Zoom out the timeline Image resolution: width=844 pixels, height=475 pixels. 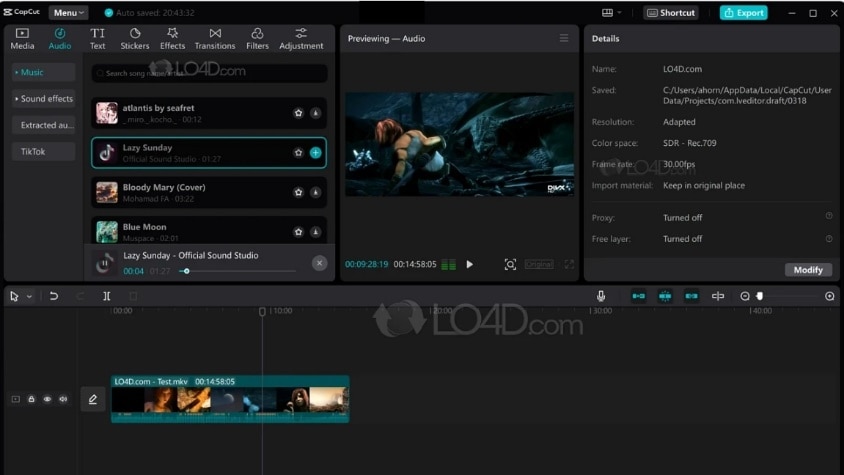(744, 296)
